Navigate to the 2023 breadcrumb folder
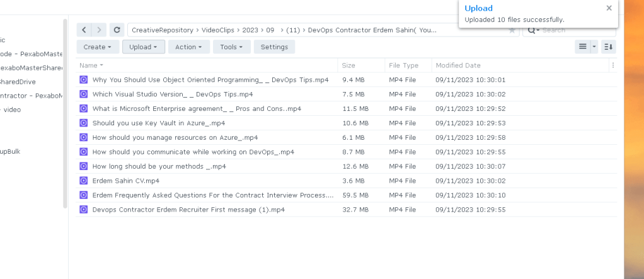 [x=250, y=30]
